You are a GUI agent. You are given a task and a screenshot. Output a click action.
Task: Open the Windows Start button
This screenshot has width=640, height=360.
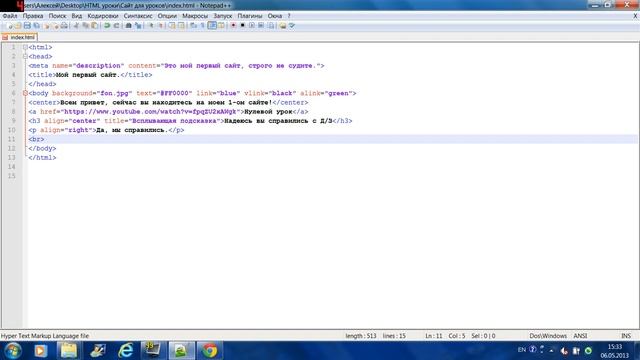click(x=13, y=351)
